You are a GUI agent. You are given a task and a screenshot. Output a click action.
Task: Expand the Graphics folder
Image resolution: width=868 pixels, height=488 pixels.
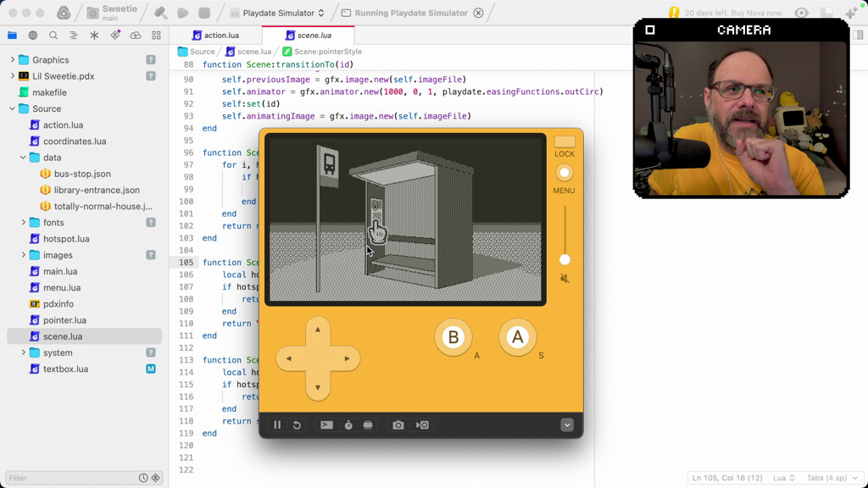pyautogui.click(x=13, y=60)
